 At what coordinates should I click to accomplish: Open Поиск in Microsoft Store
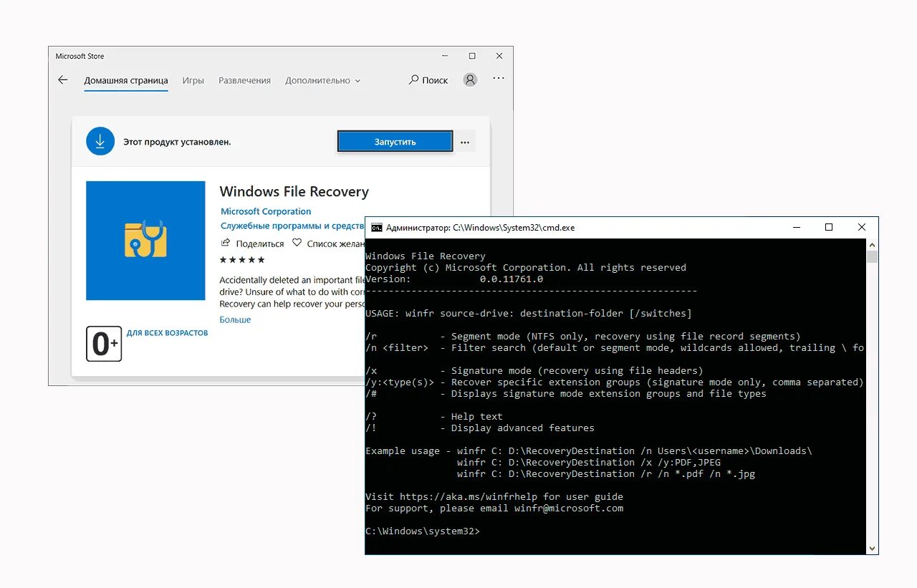pos(428,80)
